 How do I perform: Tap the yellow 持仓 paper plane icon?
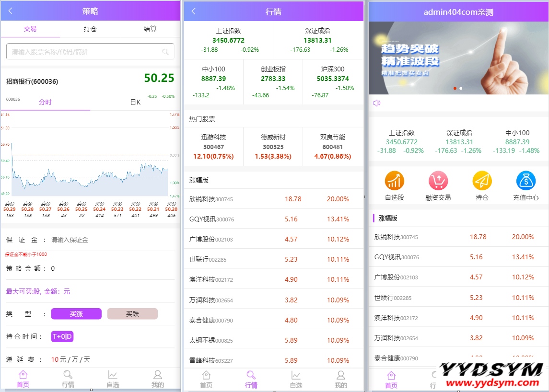[x=482, y=181]
